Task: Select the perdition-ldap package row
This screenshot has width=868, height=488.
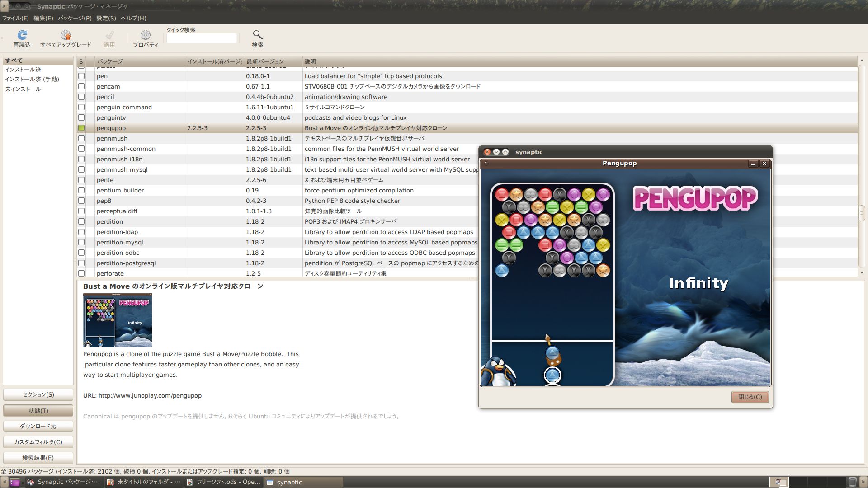Action: tap(278, 232)
